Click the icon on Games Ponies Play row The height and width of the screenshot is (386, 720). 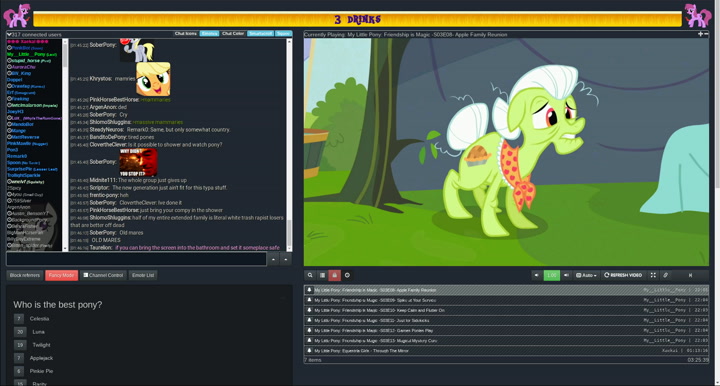pos(309,330)
